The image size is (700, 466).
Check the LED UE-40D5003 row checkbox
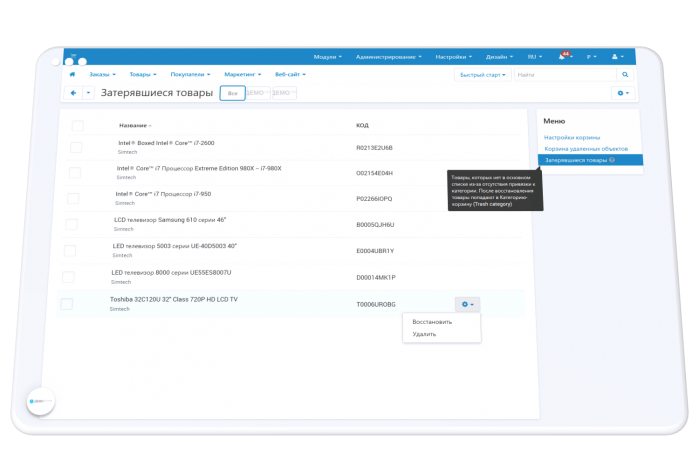[x=70, y=250]
